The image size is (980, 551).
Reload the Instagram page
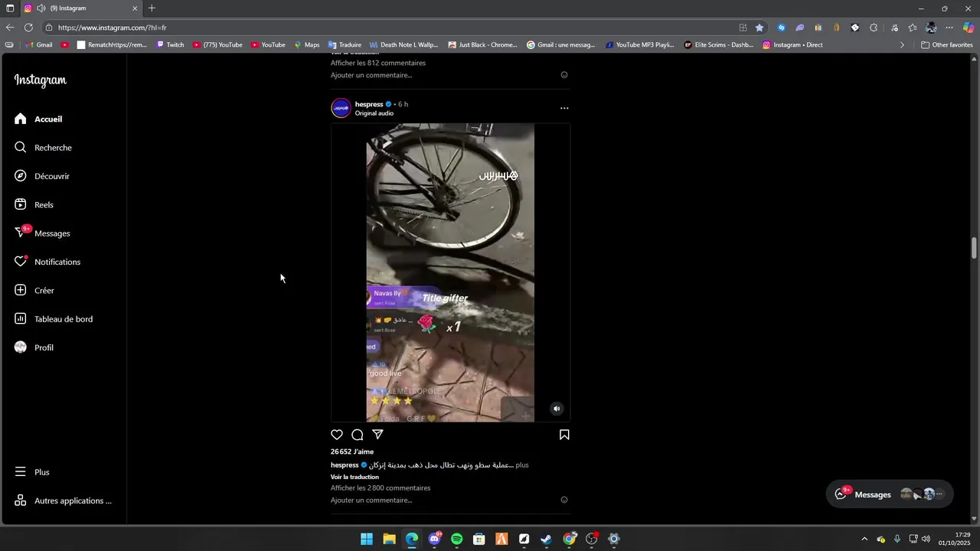pyautogui.click(x=28, y=28)
